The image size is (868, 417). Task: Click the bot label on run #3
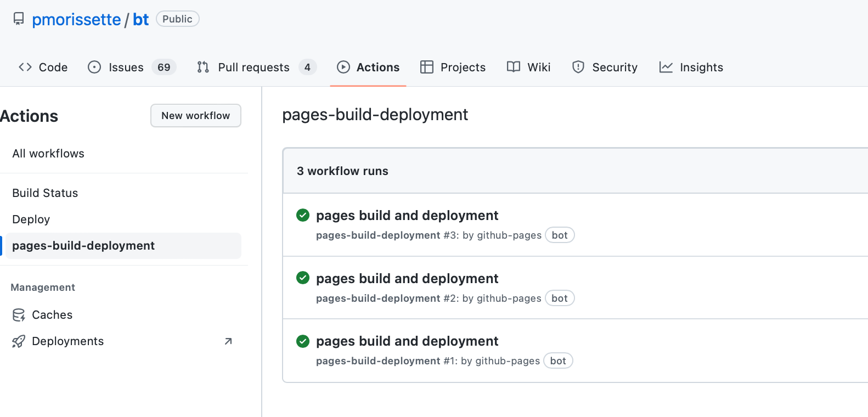[x=560, y=235]
